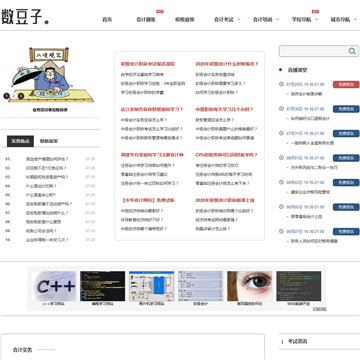Click the clock icon beside 07月31日
The image size is (360, 360).
281,133
